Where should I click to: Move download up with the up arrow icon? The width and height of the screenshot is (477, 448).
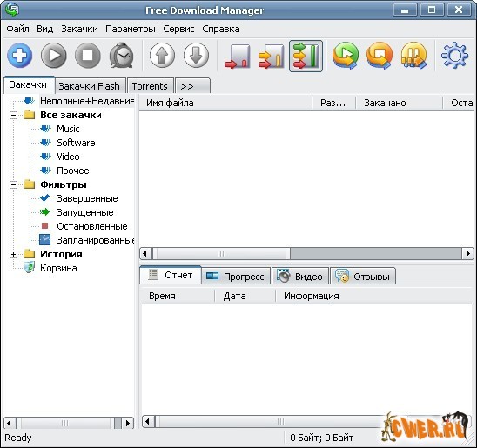coord(162,56)
